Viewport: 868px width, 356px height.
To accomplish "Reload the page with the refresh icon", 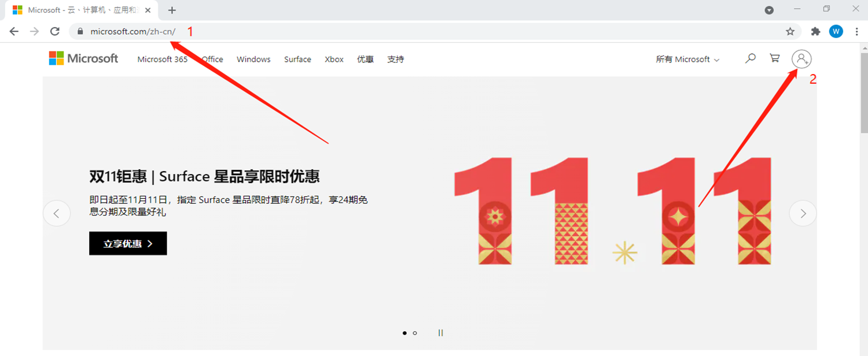I will pyautogui.click(x=55, y=31).
